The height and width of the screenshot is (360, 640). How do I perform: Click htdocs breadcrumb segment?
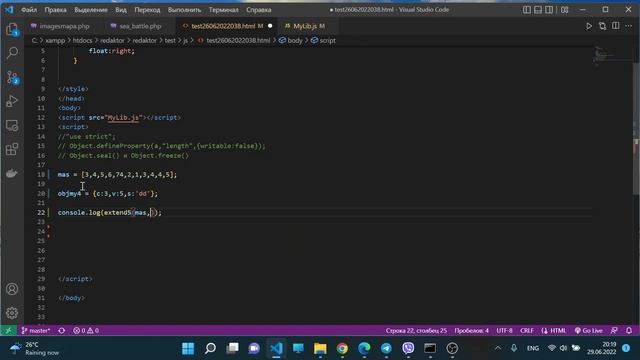tap(82, 40)
